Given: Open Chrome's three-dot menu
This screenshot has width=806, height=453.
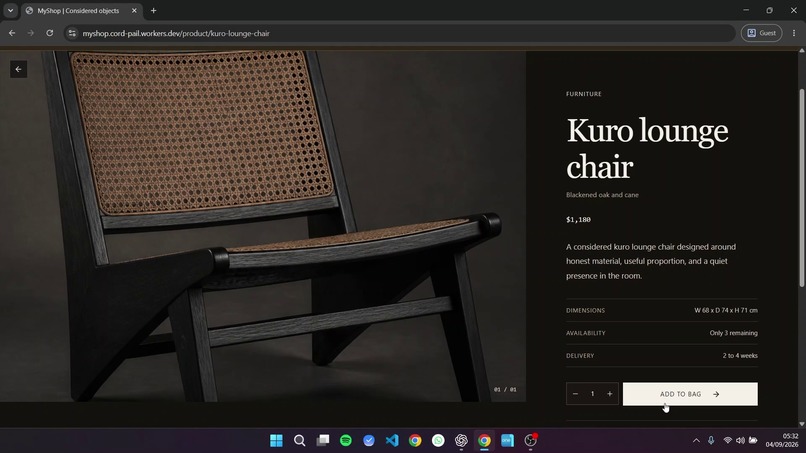Looking at the screenshot, I should tap(794, 33).
